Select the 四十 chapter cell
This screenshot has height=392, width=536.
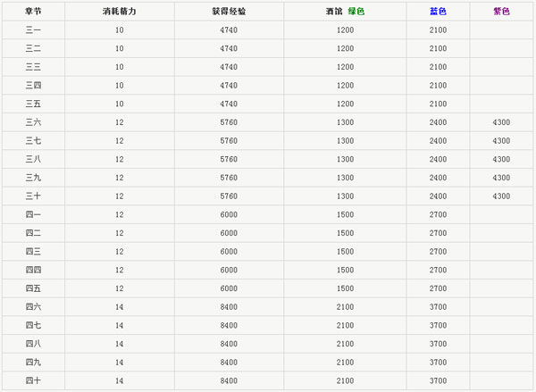point(34,380)
